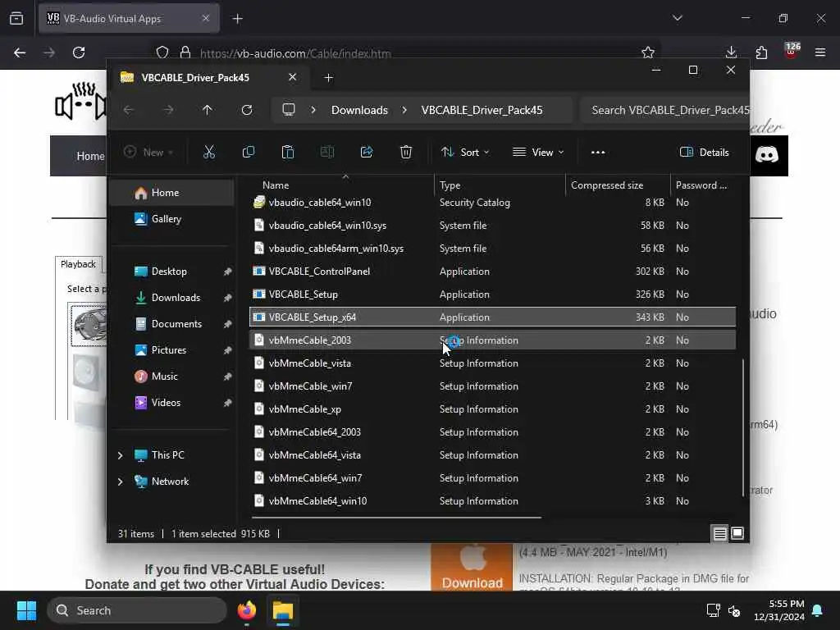Switch to details list view icon in status bar
Screen dimensions: 840x630
[719, 533]
